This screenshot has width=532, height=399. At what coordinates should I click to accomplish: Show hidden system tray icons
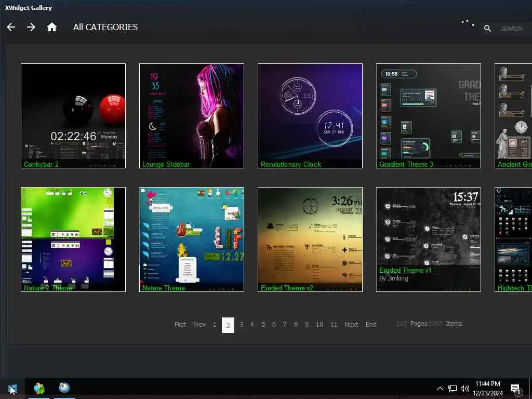tap(440, 389)
